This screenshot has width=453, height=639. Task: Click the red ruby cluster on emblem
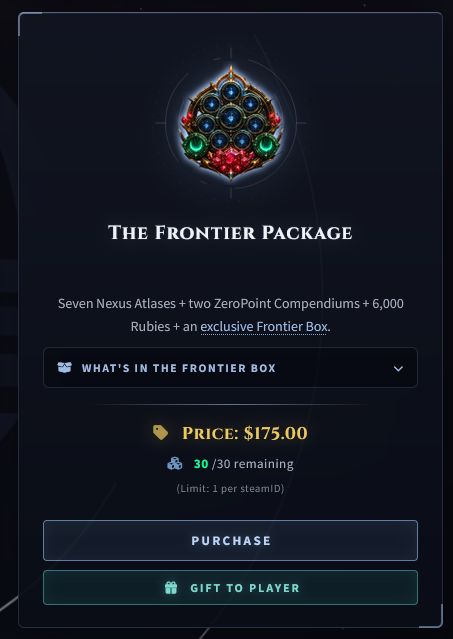[x=231, y=160]
